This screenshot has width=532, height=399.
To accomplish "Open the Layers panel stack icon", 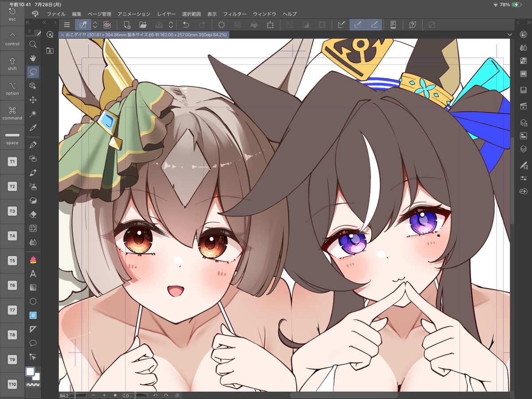I will tap(523, 149).
